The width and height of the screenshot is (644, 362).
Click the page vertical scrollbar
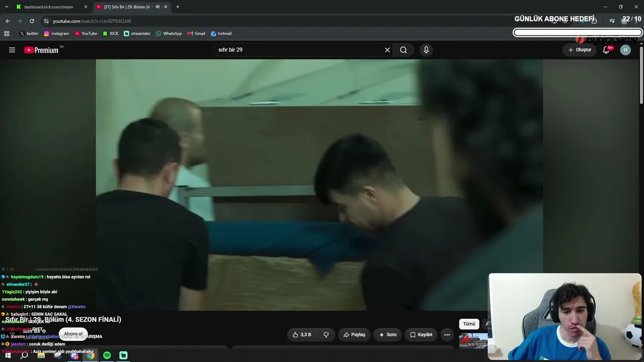click(x=641, y=75)
